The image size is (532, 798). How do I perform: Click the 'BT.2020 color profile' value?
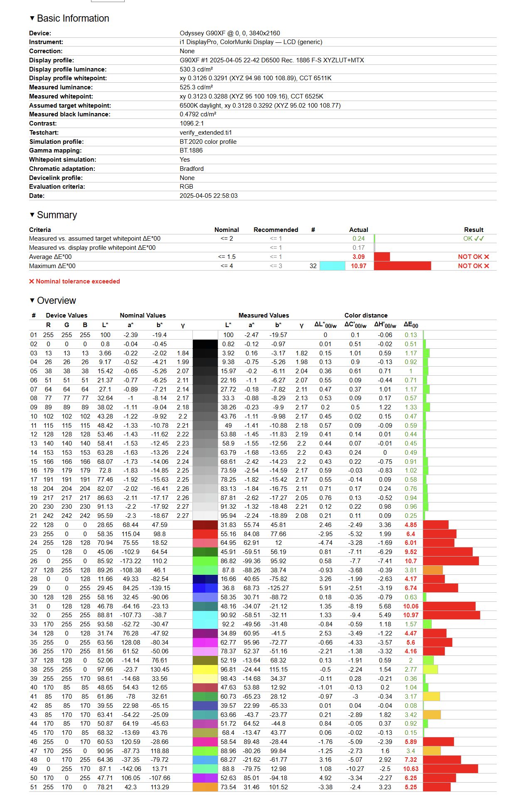(x=208, y=142)
